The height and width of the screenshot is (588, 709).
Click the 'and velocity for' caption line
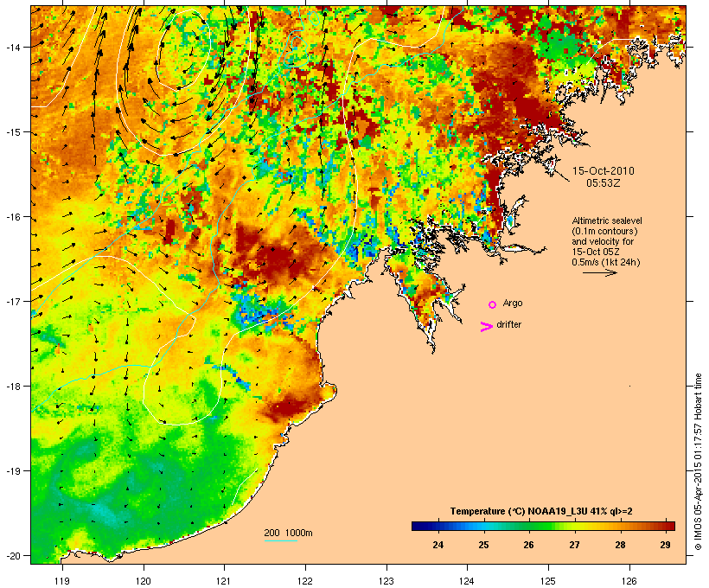(x=603, y=241)
